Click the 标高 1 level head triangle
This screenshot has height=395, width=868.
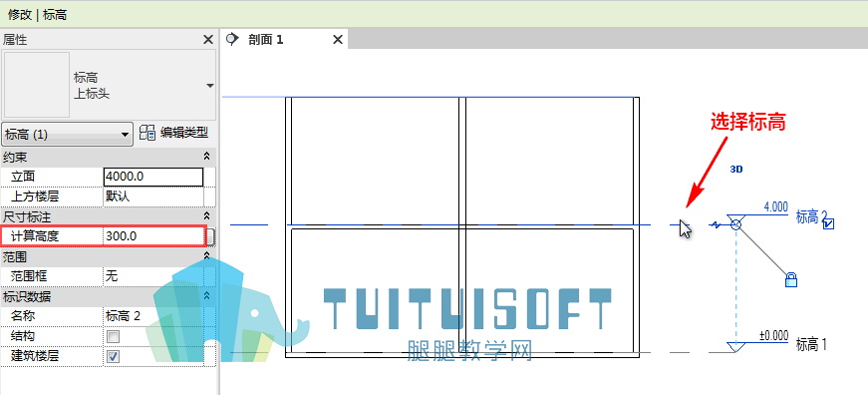pyautogui.click(x=735, y=347)
